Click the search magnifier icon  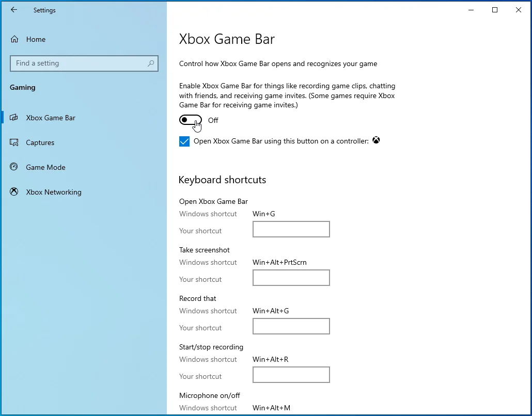click(x=151, y=63)
